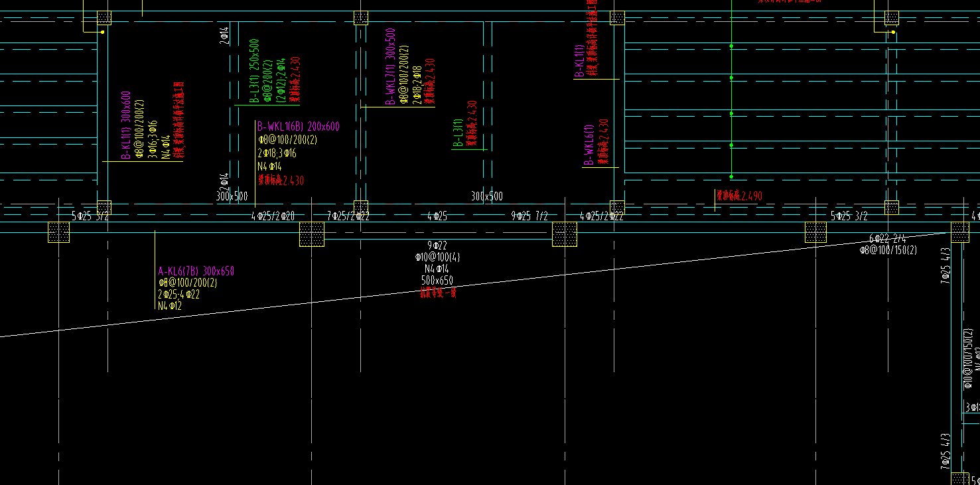Screen dimensions: 980x485
Task: Select stirrup text Φ8@100/200(2) under B-WKL1(6B)
Action: click(x=287, y=140)
